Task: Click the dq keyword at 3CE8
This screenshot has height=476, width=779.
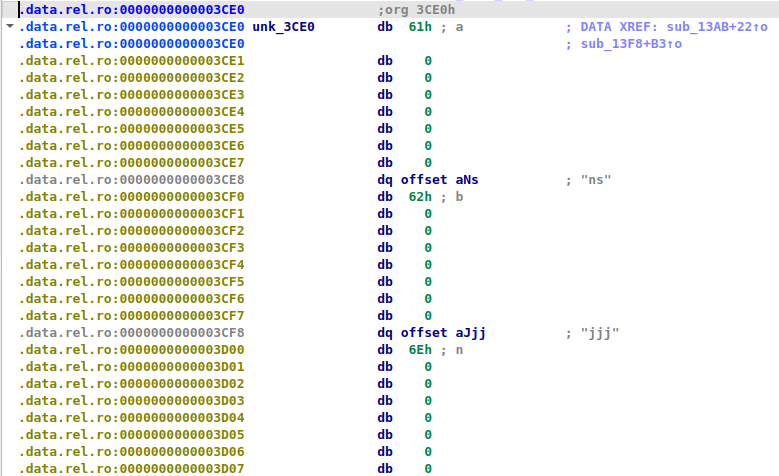Action: 385,179
